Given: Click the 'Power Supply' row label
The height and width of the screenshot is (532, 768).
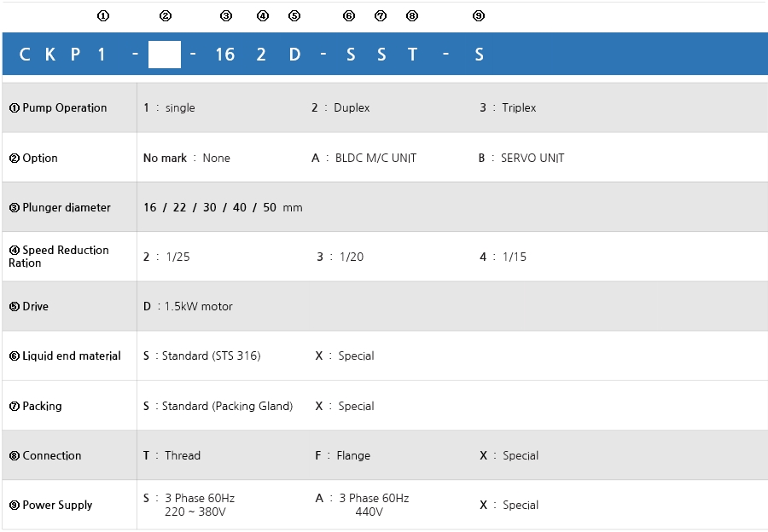Looking at the screenshot, I should (x=57, y=505).
